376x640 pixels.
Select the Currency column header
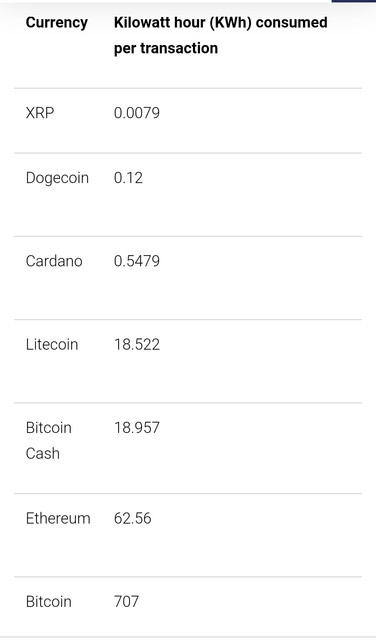[x=57, y=22]
